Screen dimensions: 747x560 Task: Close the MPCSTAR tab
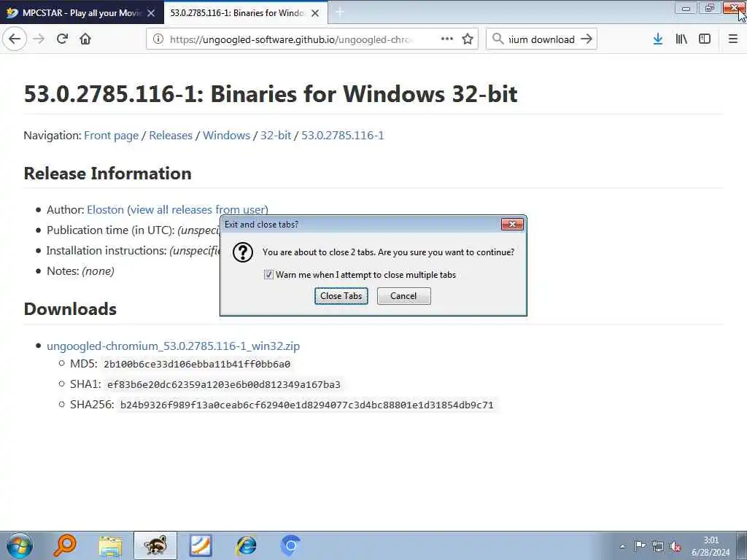coord(151,13)
